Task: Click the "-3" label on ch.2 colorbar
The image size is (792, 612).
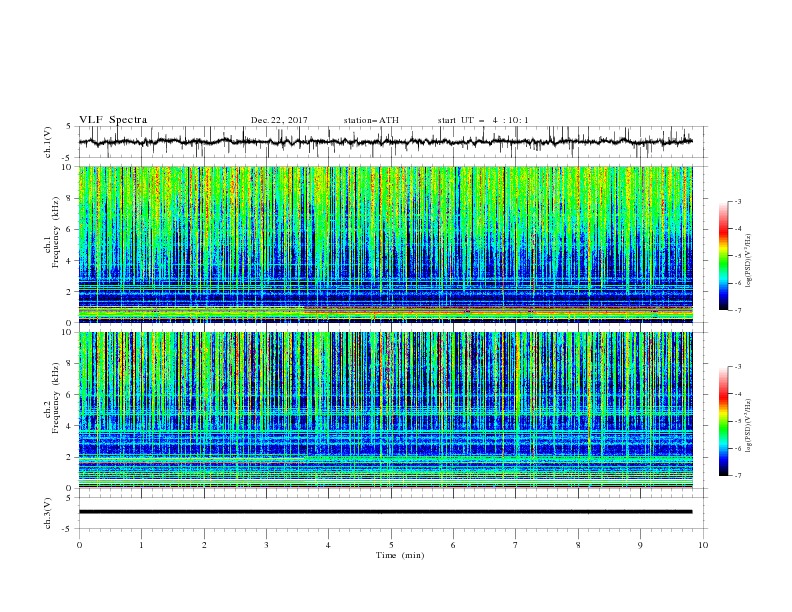Action: pos(738,367)
